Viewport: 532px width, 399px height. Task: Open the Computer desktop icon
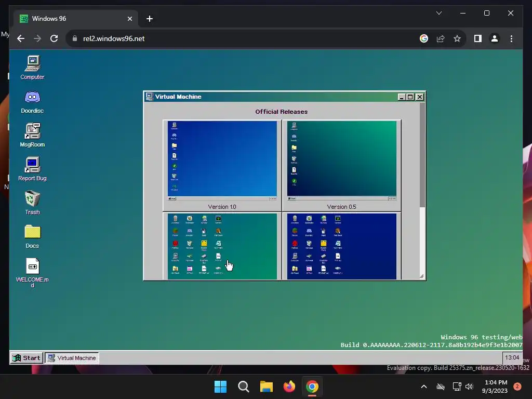tap(33, 68)
